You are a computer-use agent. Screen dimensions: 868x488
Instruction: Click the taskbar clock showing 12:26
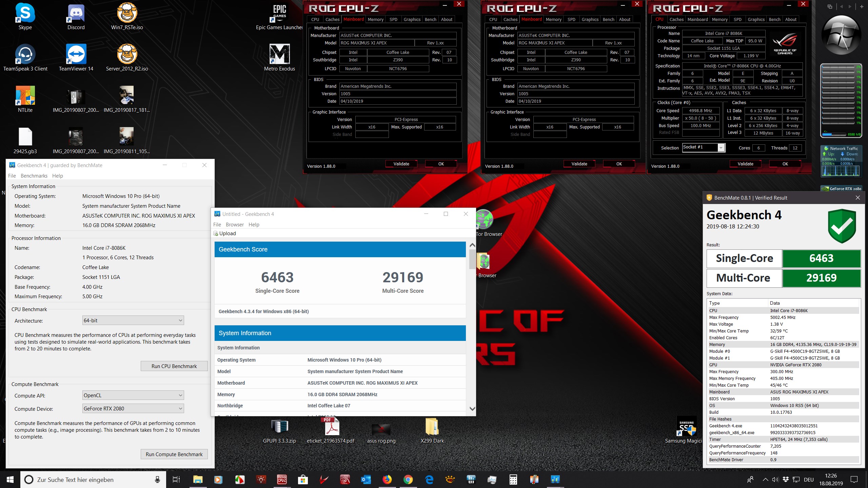831,480
